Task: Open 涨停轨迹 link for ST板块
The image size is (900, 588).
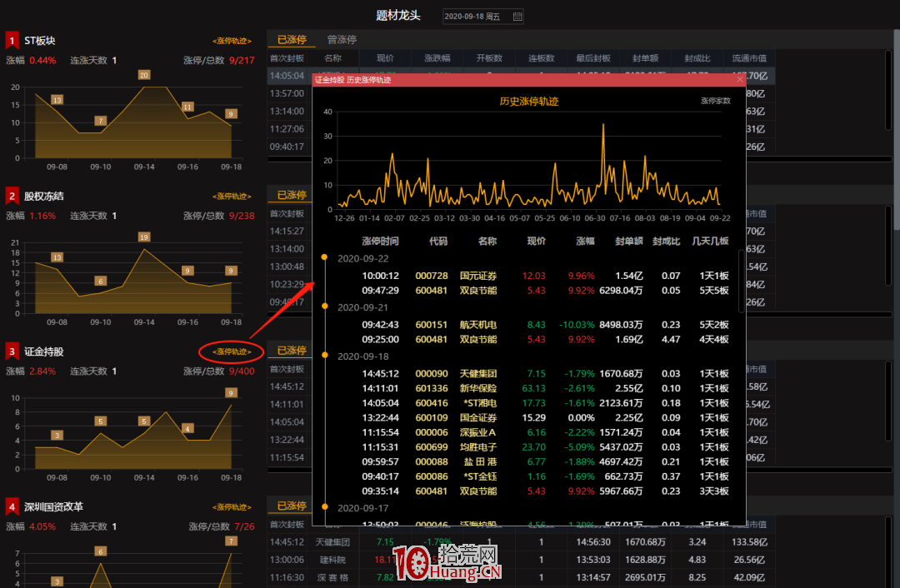Action: coord(232,41)
